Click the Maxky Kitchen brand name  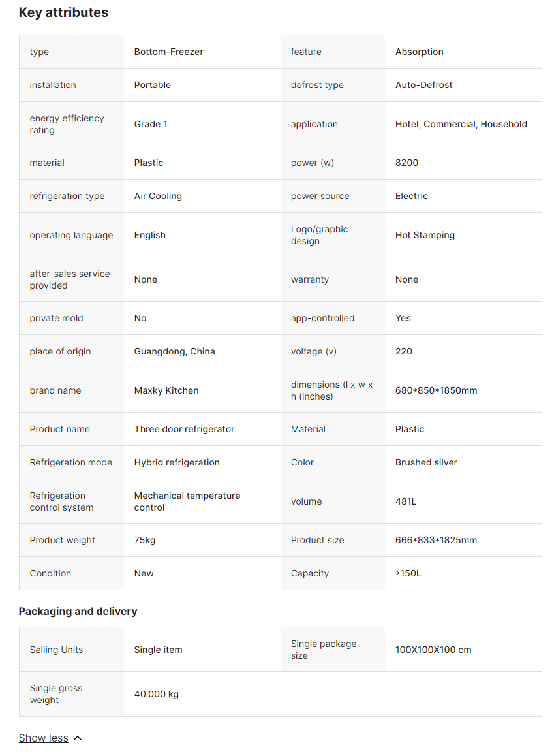pos(166,390)
